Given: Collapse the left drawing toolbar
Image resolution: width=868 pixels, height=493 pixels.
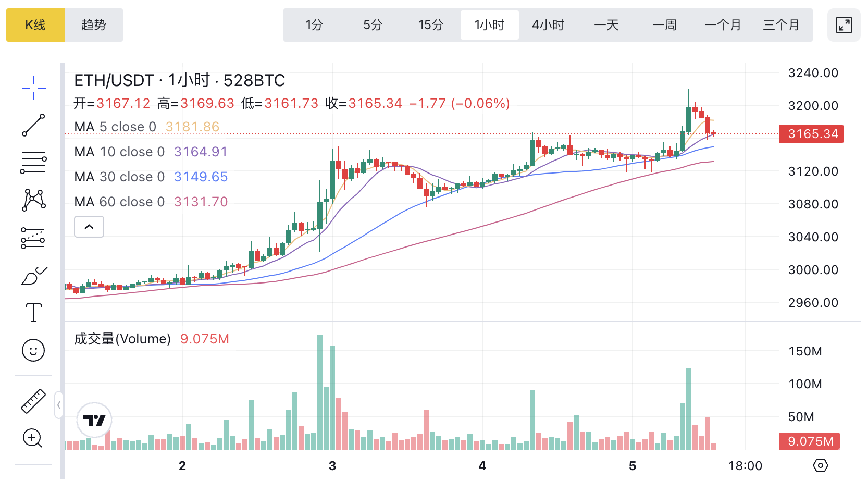Looking at the screenshot, I should pos(59,405).
